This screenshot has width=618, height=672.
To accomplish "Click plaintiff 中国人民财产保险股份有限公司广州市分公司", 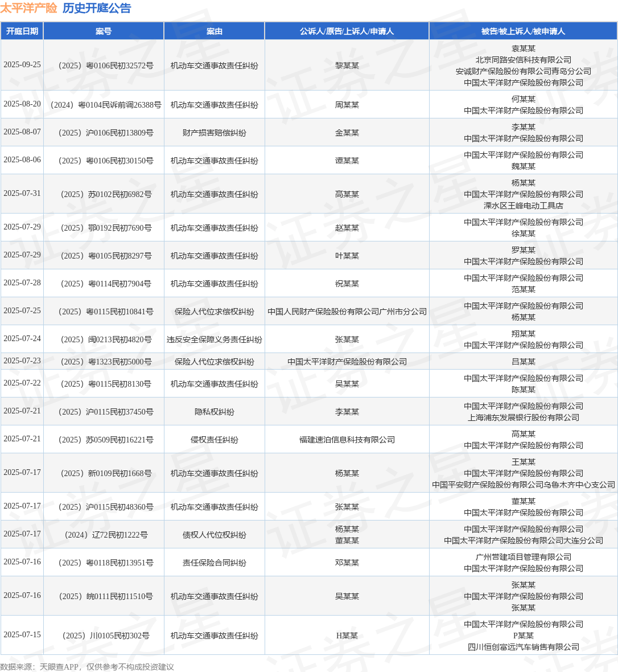I will click(x=347, y=312).
